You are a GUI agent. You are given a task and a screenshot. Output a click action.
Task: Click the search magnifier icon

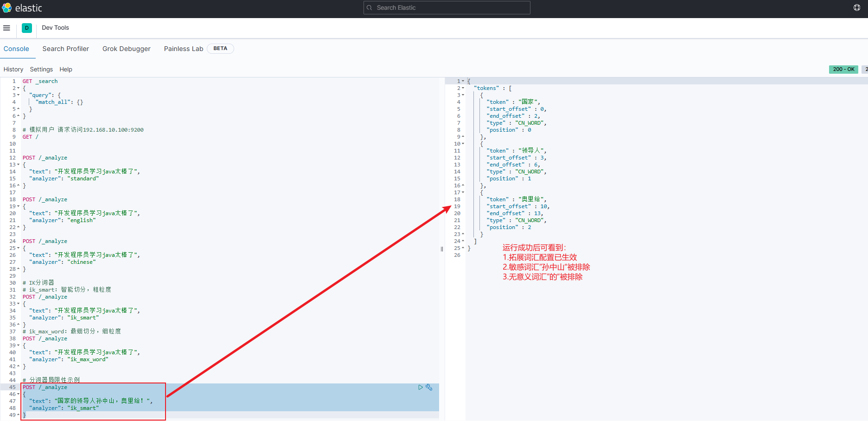click(x=370, y=7)
